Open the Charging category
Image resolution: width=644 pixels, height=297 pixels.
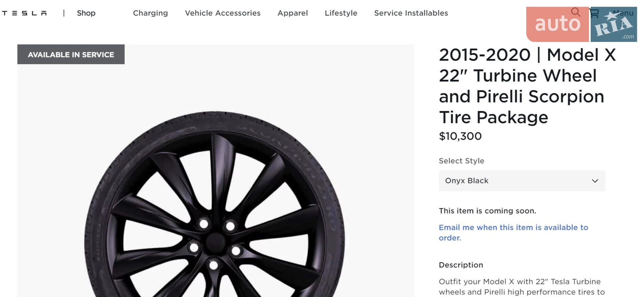(x=150, y=13)
